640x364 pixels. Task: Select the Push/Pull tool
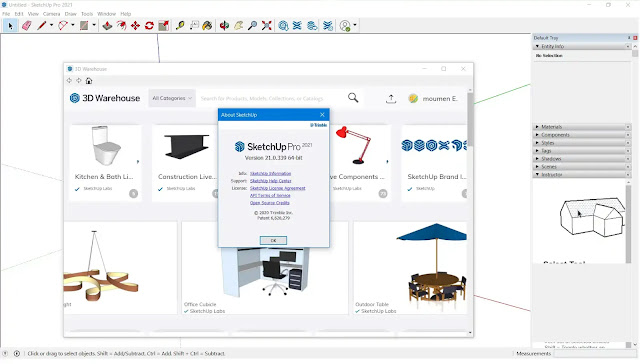(x=107, y=26)
